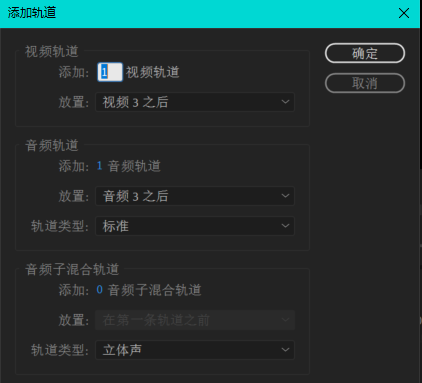Click the blue audio track count value 1
422x383 pixels.
(x=99, y=166)
